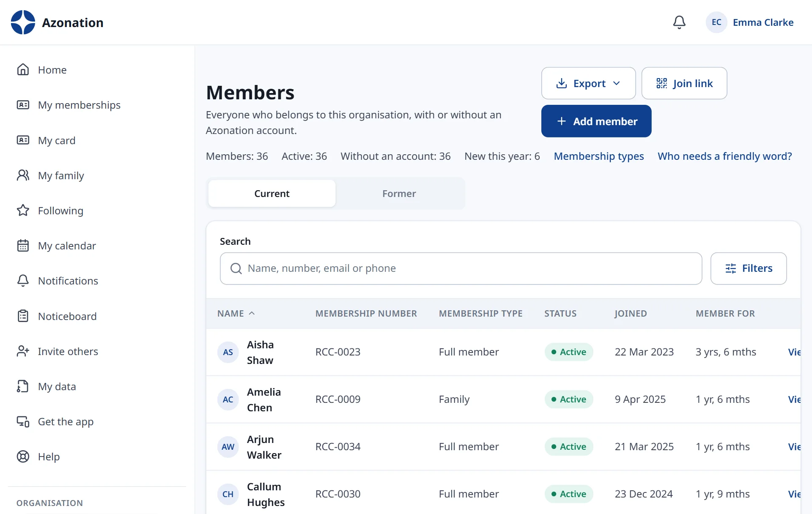Viewport: 812px width, 514px height.
Task: Switch to the Former tab
Action: 399,194
